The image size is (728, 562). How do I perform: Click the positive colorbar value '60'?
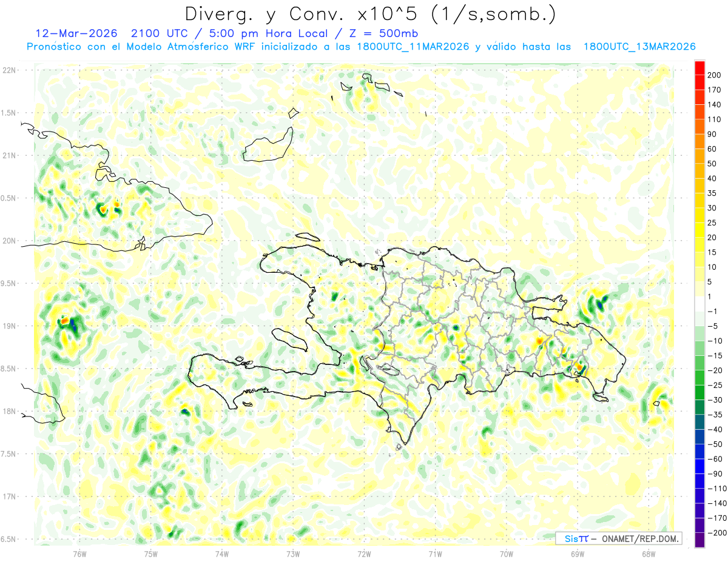[712, 149]
